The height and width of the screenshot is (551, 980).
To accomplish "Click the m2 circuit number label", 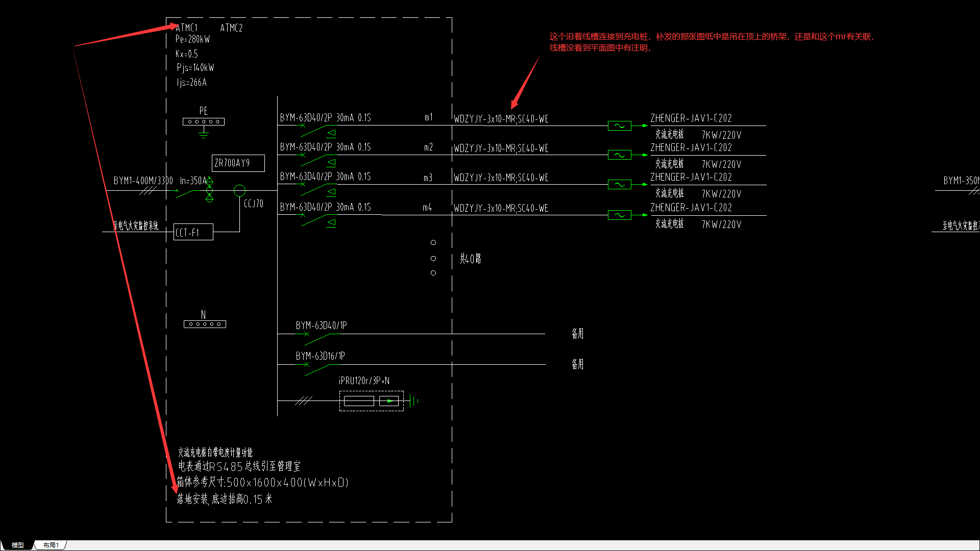I will (429, 147).
